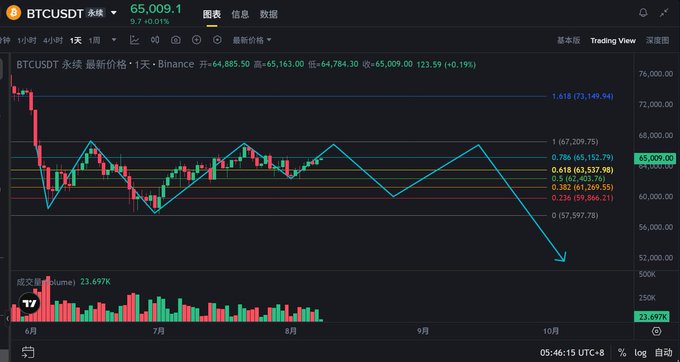Screen dimensions: 680x362
Task: Click the Bitcoin coin logo icon
Action: [x=14, y=13]
